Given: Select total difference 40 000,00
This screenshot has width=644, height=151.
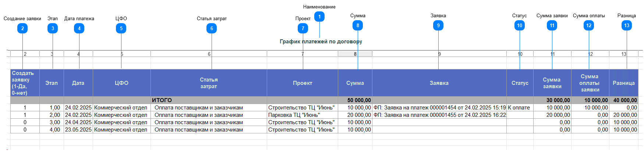Looking at the screenshot, I should (624, 100).
